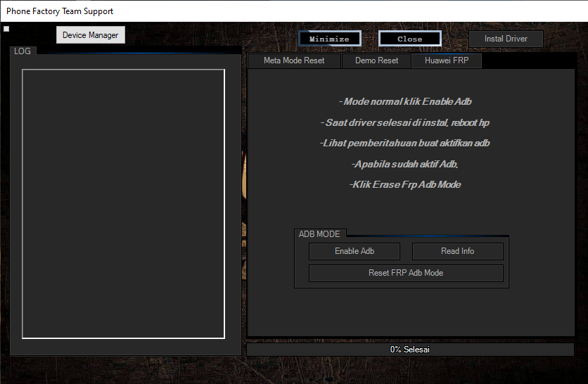Run Reset FRP Adb Mode
The image size is (588, 384).
tap(406, 273)
